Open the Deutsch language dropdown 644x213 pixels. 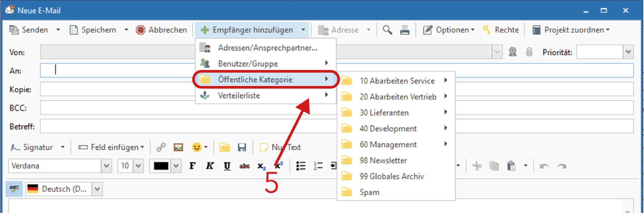tap(97, 189)
